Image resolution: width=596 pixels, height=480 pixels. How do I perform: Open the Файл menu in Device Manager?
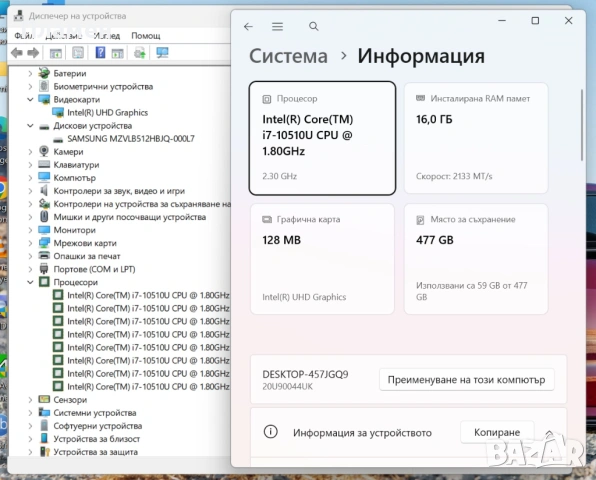(24, 36)
